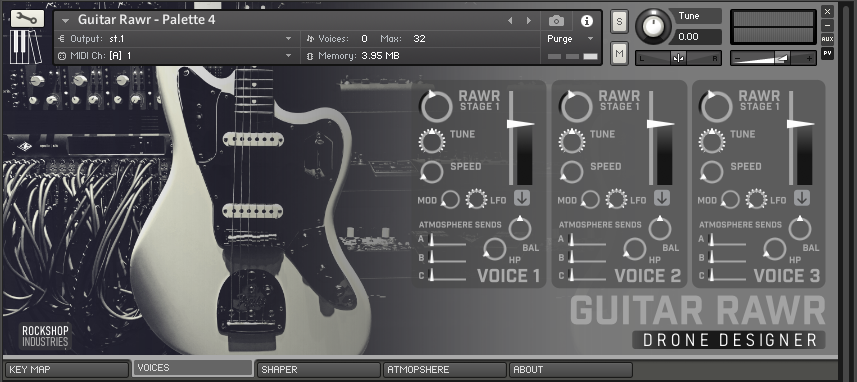Open the Purge menu

tap(570, 39)
